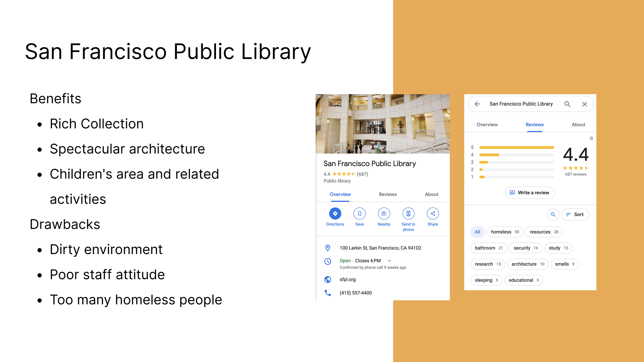Filter reviews by sleeping chip
The height and width of the screenshot is (362, 644).
pos(486,280)
